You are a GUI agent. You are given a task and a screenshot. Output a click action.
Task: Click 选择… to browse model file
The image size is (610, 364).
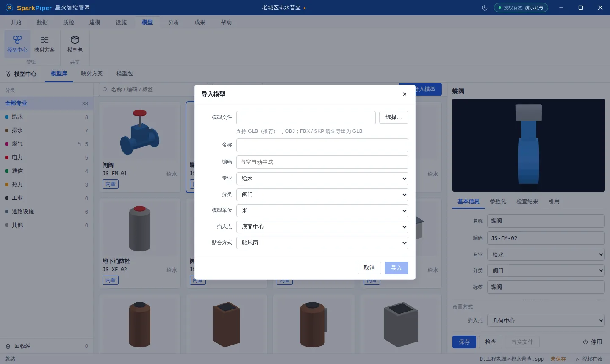coord(394,117)
